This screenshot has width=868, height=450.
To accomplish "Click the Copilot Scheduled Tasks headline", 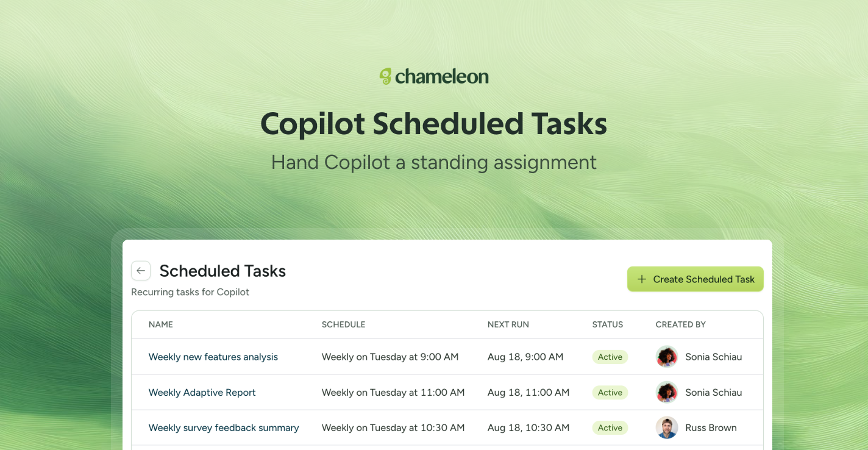I will 434,124.
